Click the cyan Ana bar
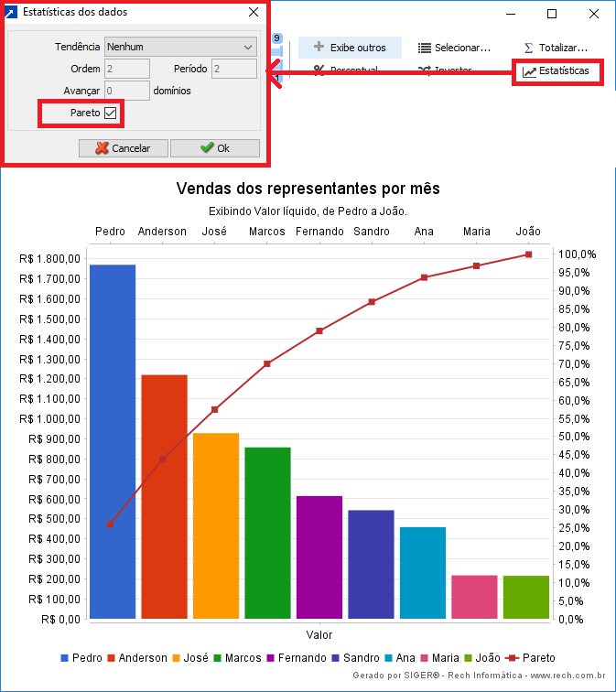Viewport: 616px width, 692px height. pos(423,572)
